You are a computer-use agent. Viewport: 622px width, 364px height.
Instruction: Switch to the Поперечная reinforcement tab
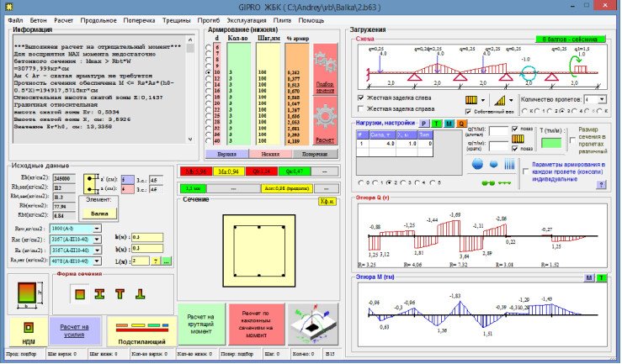point(315,154)
